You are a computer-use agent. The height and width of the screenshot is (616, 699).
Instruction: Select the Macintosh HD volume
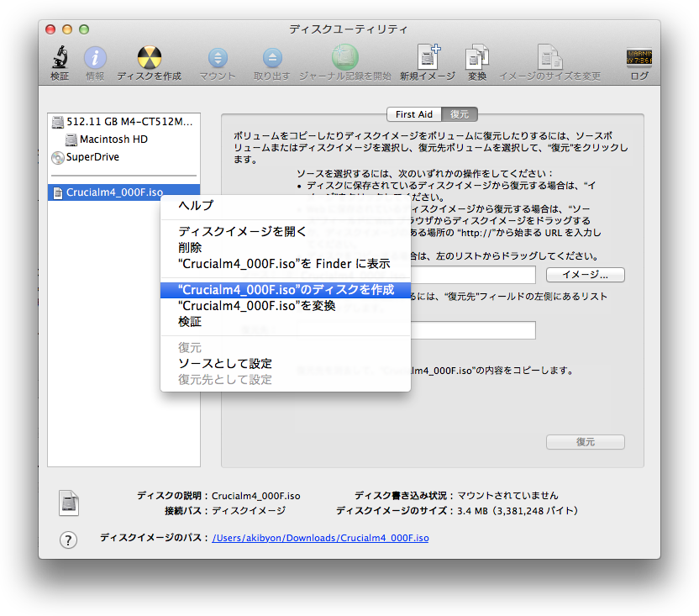coord(124,140)
